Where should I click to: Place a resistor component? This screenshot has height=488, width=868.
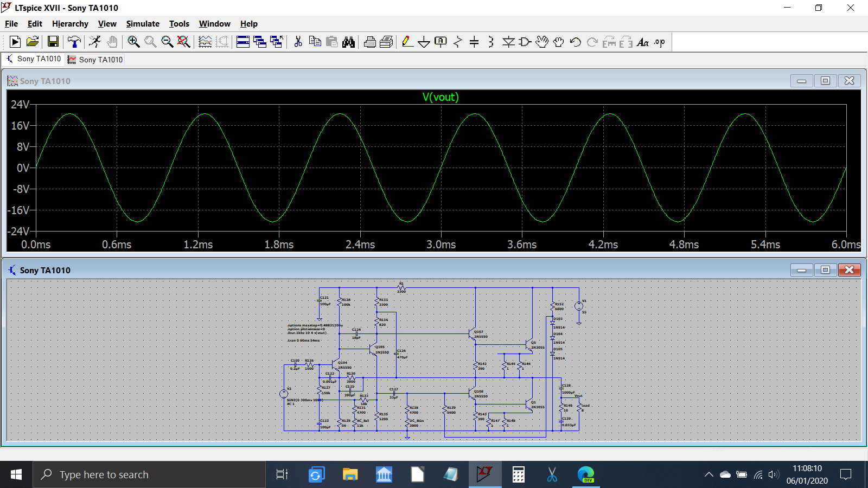click(458, 42)
